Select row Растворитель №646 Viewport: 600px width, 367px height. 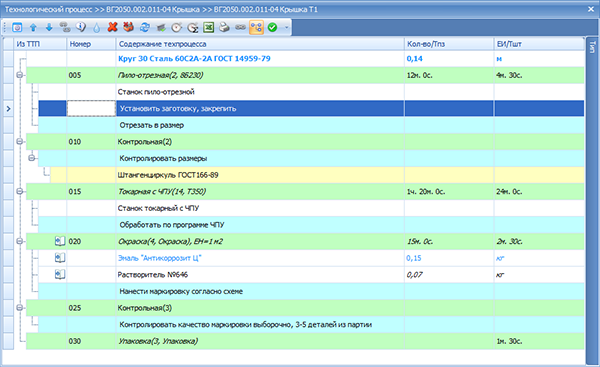tap(311, 274)
